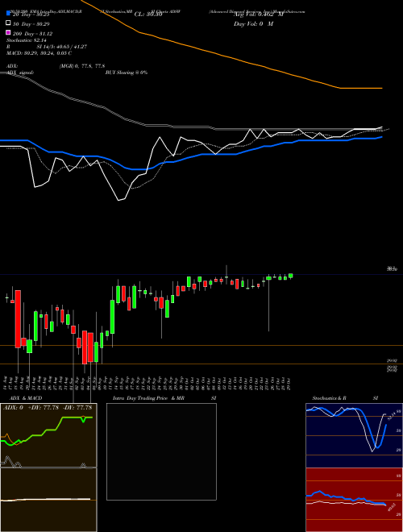Click the 'CL: 30.30' closing price text
Image resolution: width=403 pixels, height=532 pixels.
point(148,15)
